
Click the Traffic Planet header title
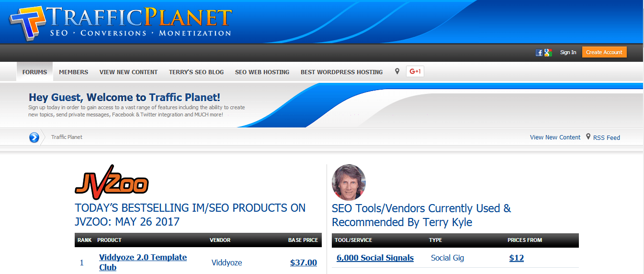140,18
